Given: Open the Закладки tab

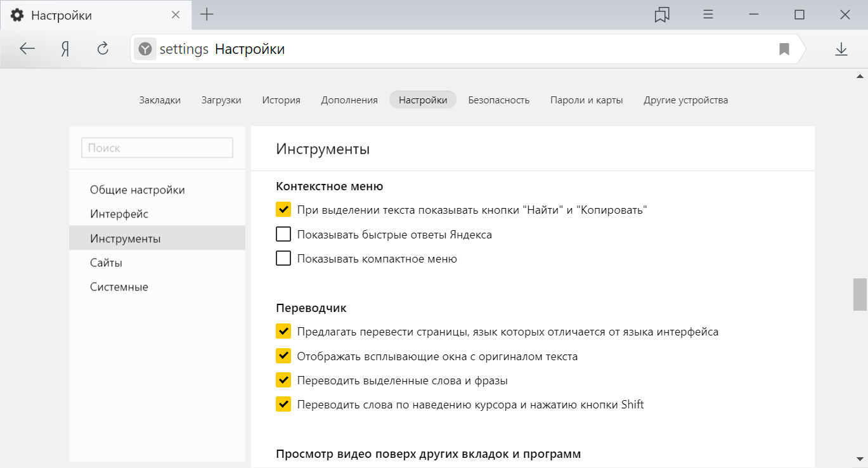Looking at the screenshot, I should point(160,100).
